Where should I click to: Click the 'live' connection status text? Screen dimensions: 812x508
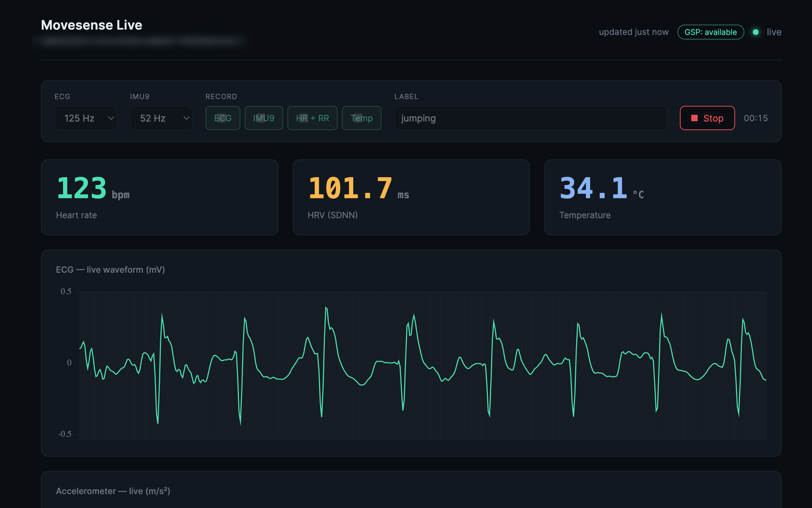(x=774, y=32)
